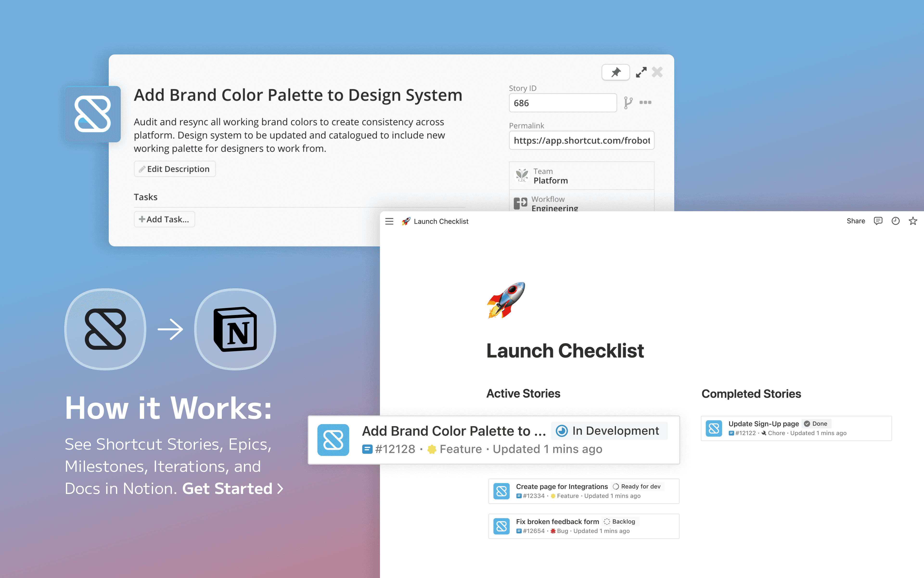Click the Shortcut icon on Update Sign-Up page
The height and width of the screenshot is (578, 924).
tap(714, 428)
